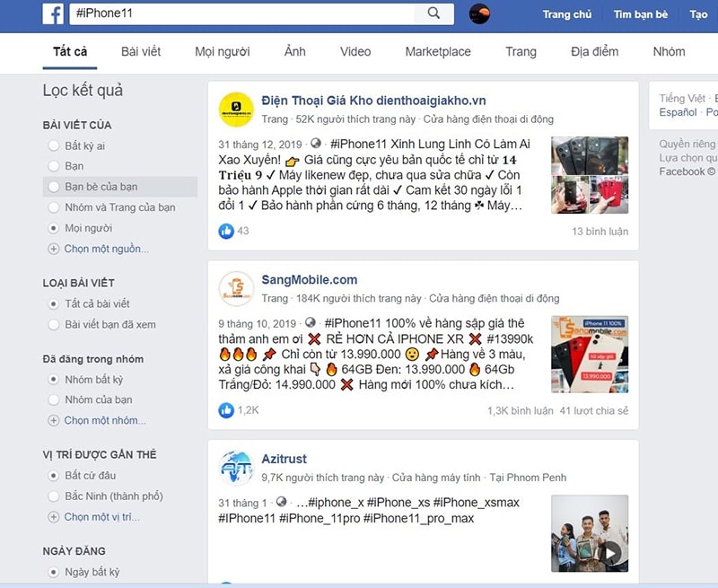Click the #13990k hashtag

point(510,338)
